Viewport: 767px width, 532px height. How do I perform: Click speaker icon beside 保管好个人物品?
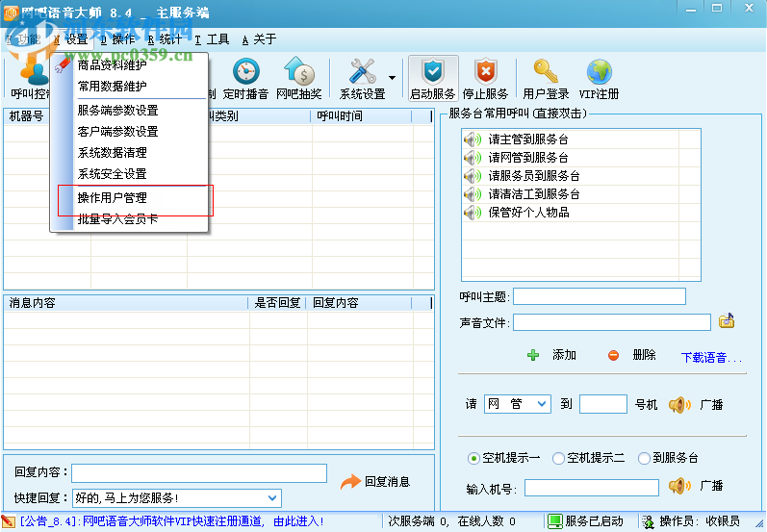(473, 213)
